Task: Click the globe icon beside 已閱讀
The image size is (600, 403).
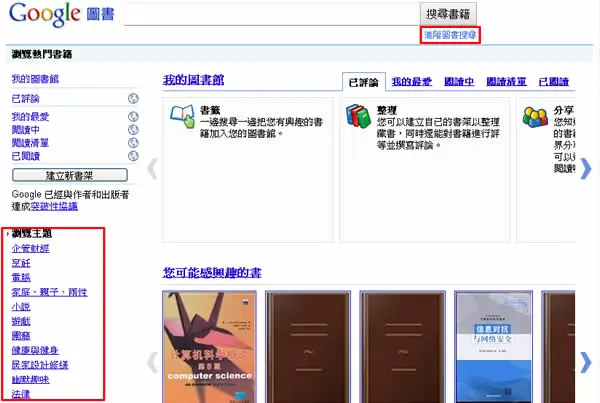Action: pos(133,156)
